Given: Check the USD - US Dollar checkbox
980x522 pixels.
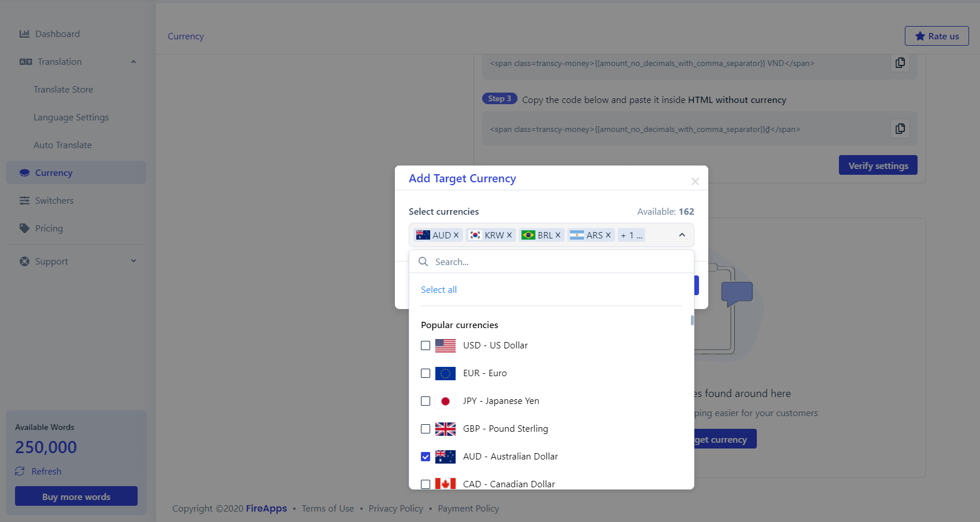Looking at the screenshot, I should point(426,345).
